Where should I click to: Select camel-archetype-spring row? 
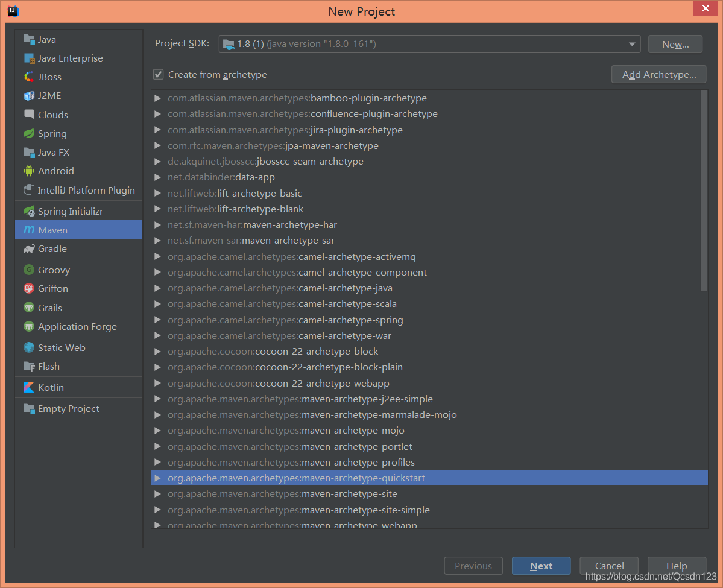point(429,320)
